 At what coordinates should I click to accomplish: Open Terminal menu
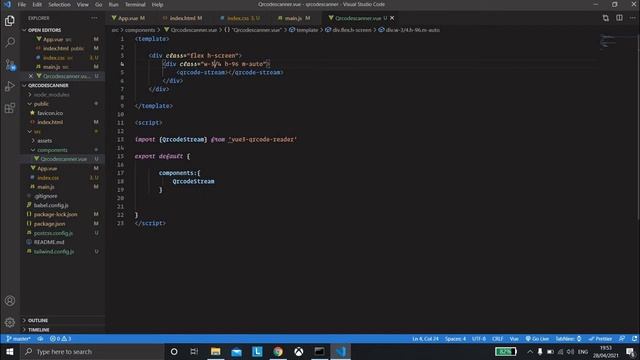(x=135, y=4)
